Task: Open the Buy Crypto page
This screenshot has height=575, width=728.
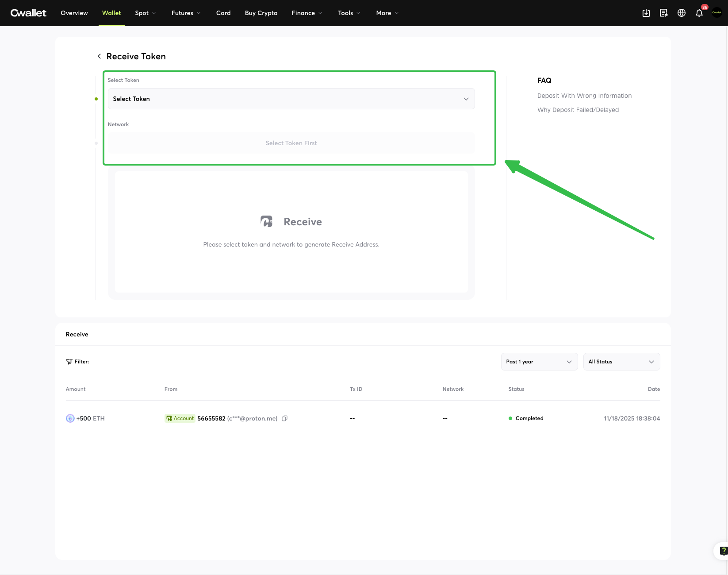Action: pos(261,13)
